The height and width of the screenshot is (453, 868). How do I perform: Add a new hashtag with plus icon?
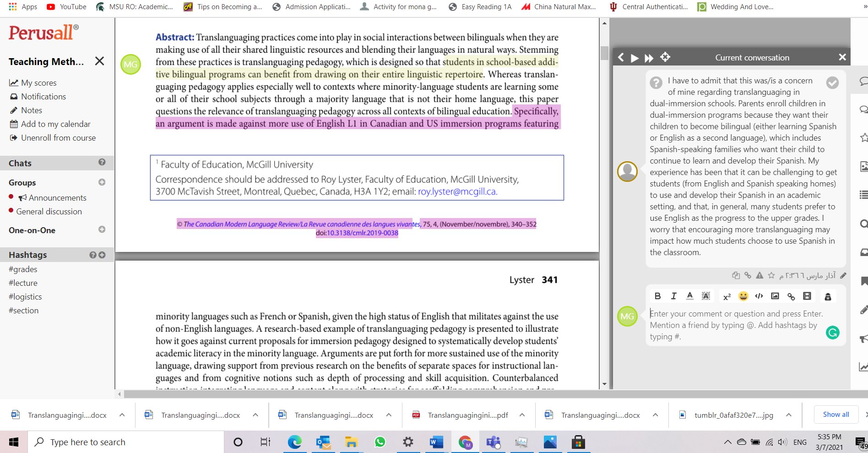(102, 255)
